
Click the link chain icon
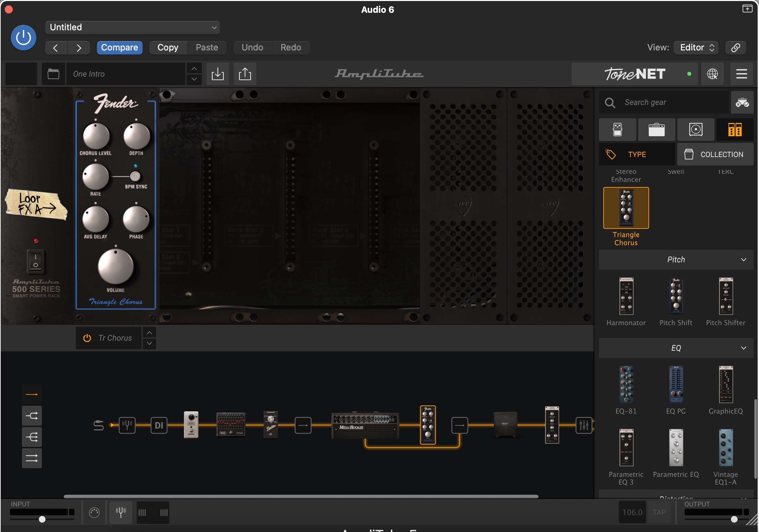pyautogui.click(x=735, y=47)
